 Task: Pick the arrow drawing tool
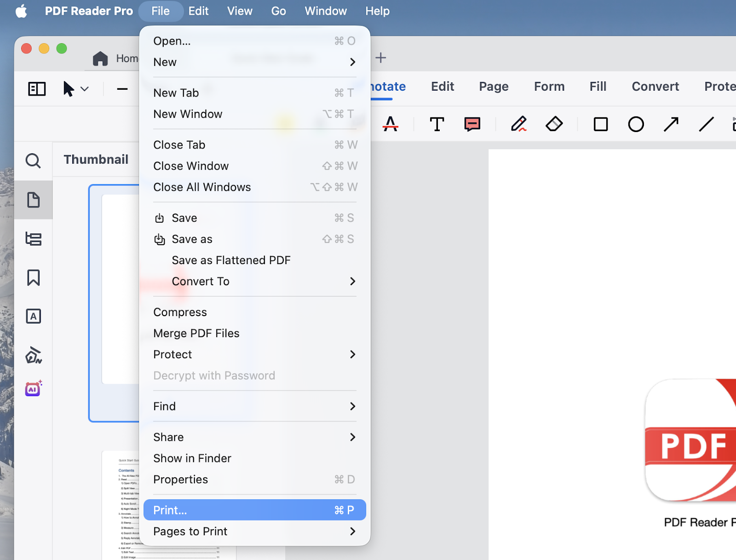click(x=671, y=124)
